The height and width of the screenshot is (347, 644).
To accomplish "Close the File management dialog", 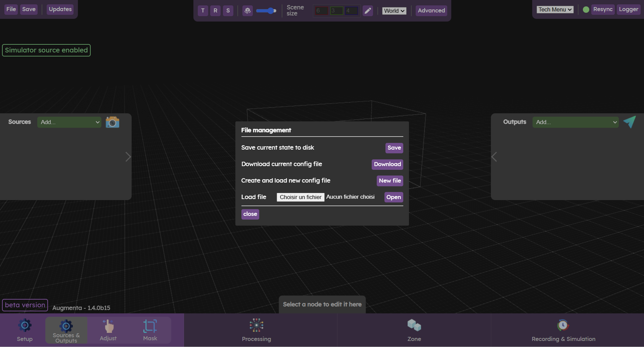I will pos(250,214).
